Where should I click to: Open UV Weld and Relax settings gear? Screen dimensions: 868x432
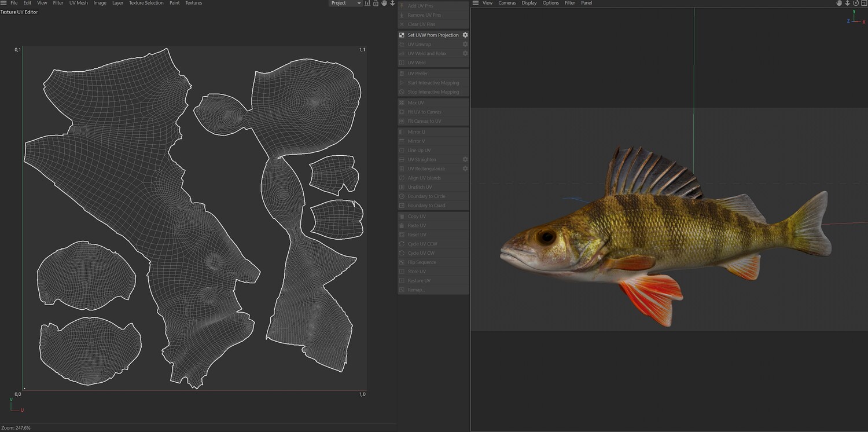pos(465,54)
